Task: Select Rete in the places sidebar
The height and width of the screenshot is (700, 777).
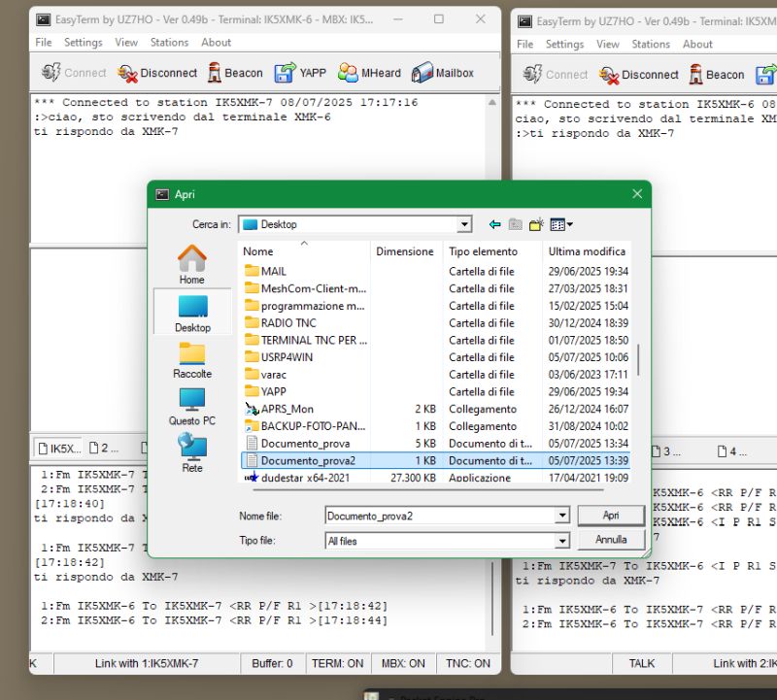Action: point(192,452)
